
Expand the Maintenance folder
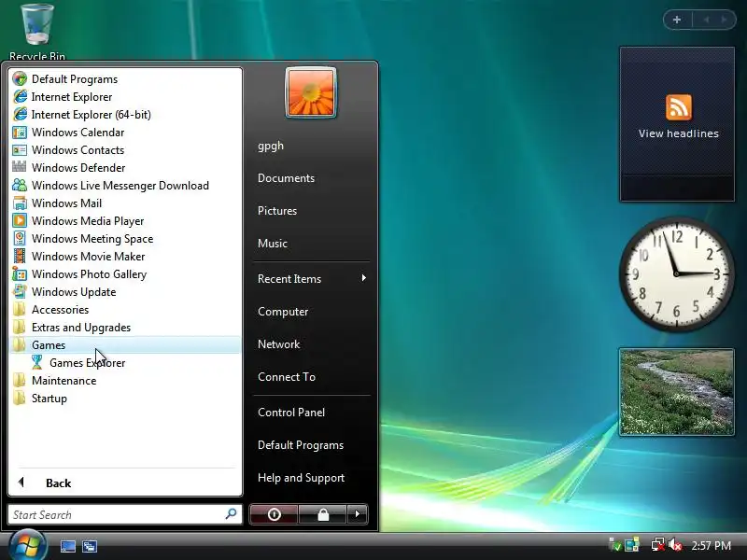pyautogui.click(x=125, y=381)
